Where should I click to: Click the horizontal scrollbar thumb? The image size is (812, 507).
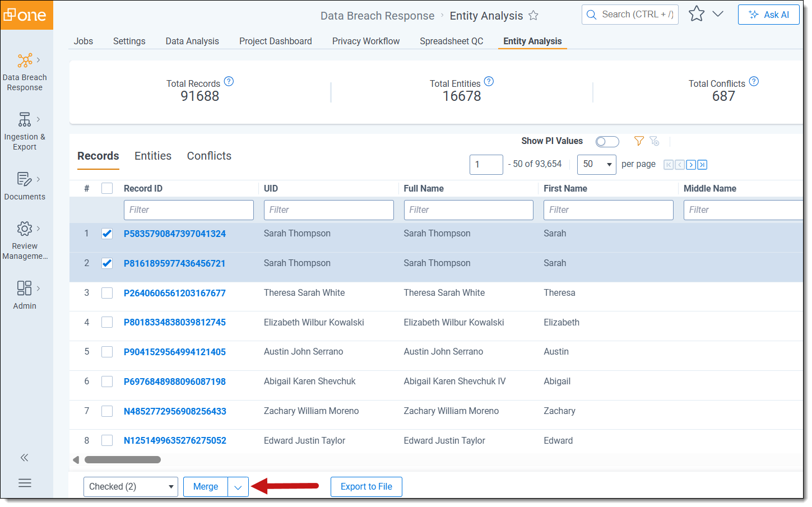coord(122,460)
